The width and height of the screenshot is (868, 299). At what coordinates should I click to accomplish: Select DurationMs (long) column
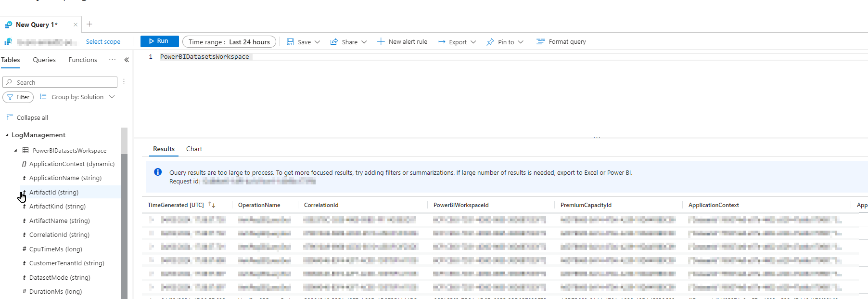tap(55, 292)
